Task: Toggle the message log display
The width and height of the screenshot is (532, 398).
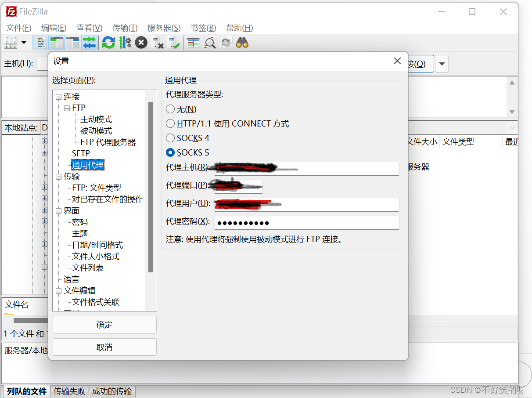Action: click(41, 43)
